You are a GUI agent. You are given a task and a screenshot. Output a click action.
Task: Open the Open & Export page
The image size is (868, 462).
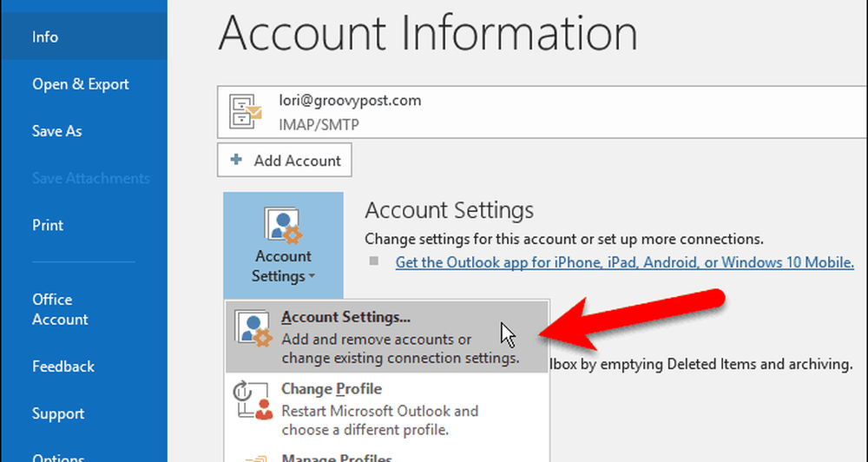coord(80,84)
